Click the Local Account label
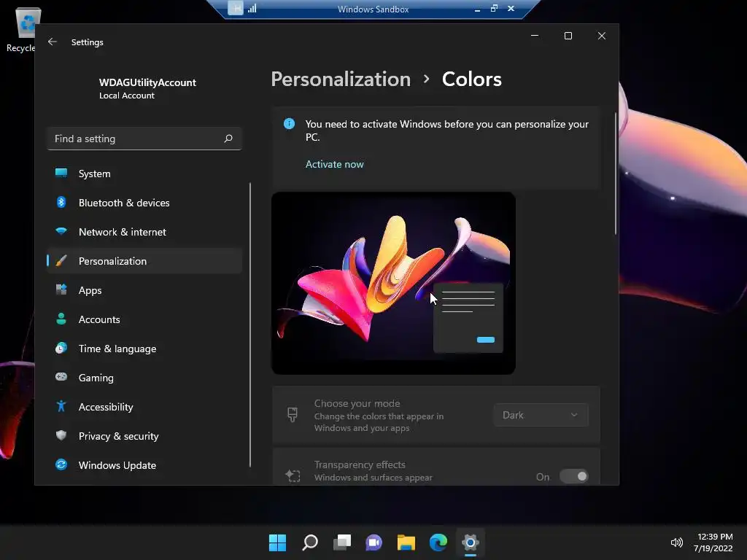This screenshot has height=560, width=747. click(x=127, y=96)
